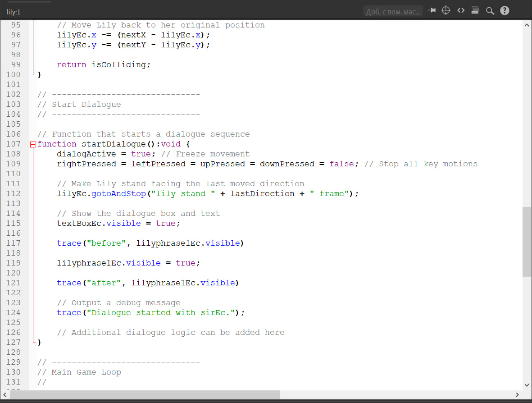Click the horizontal scrollbar left arrow
Image resolution: width=532 pixels, height=403 pixels.
tap(5, 394)
